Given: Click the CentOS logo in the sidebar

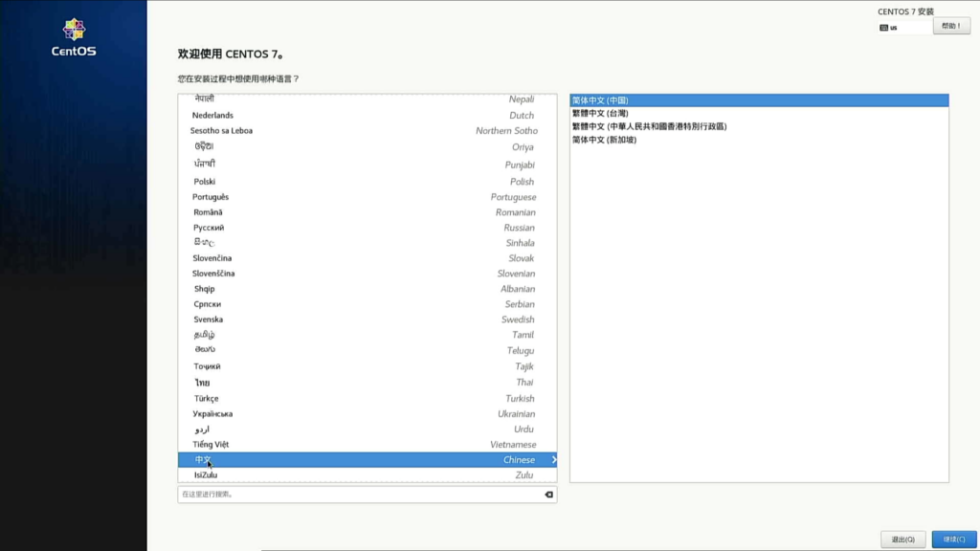Looking at the screenshot, I should coord(74,37).
